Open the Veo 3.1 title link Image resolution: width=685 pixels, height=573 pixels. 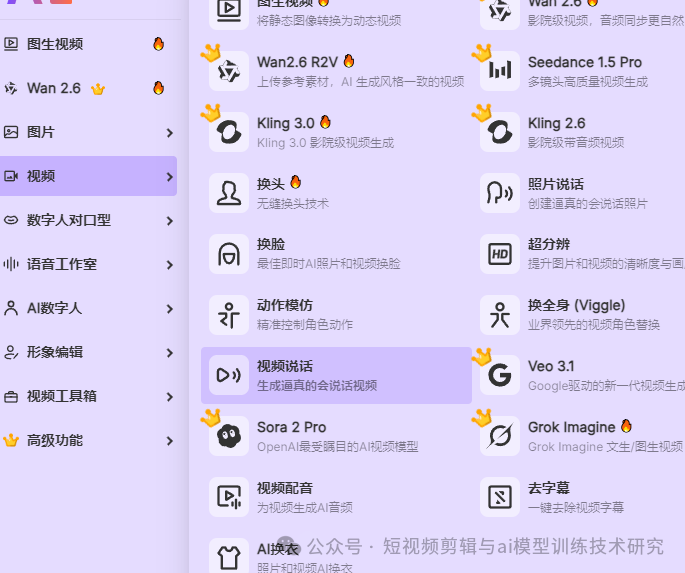(x=551, y=366)
